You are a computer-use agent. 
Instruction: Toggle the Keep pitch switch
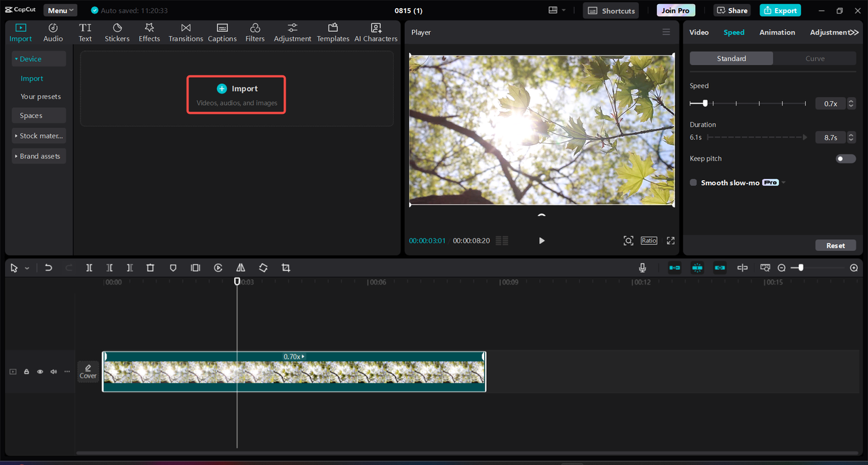[846, 159]
